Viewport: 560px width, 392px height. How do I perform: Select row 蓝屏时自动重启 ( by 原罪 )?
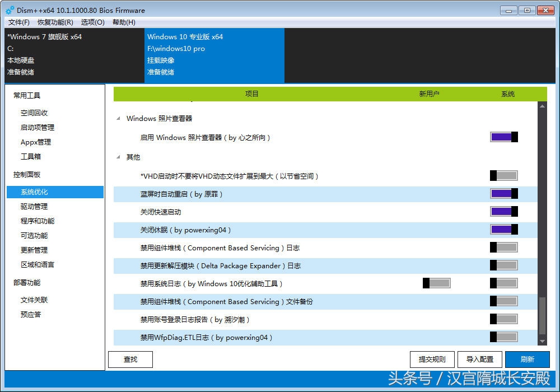pyautogui.click(x=325, y=194)
